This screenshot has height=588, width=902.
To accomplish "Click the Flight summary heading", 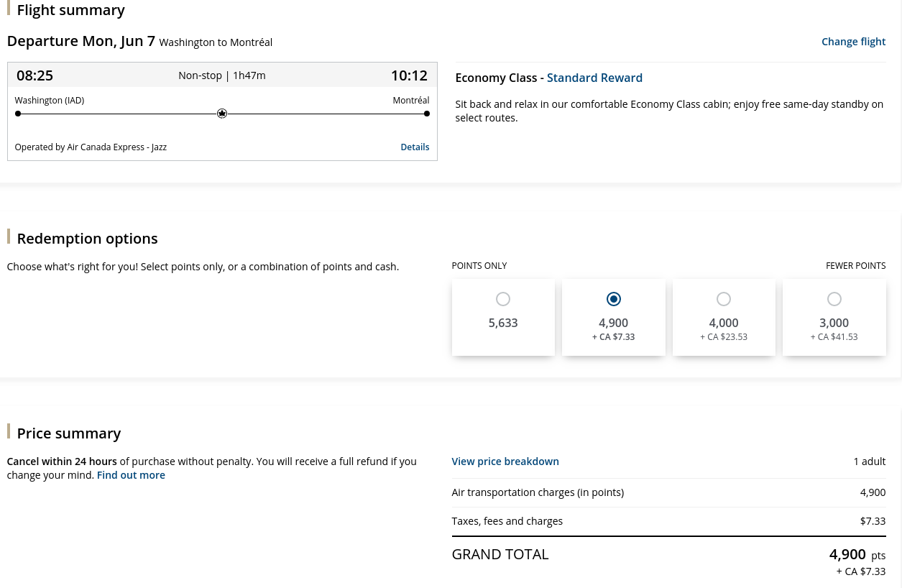I will pyautogui.click(x=70, y=10).
